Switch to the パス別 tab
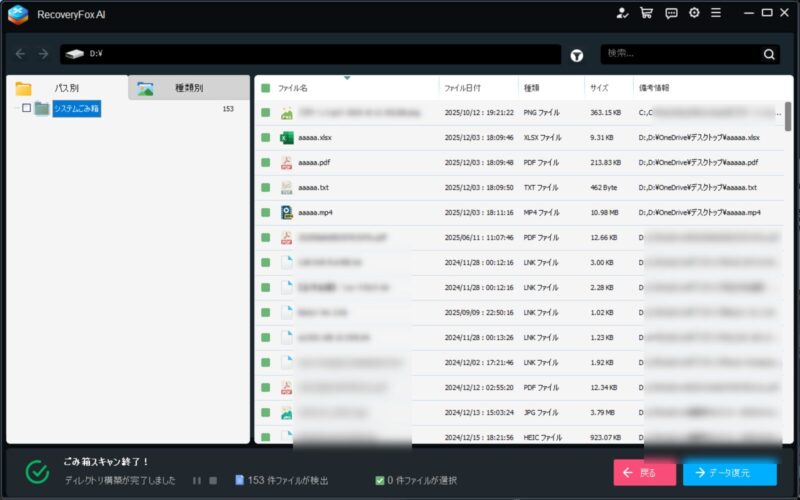This screenshot has width=800, height=500. tap(67, 88)
